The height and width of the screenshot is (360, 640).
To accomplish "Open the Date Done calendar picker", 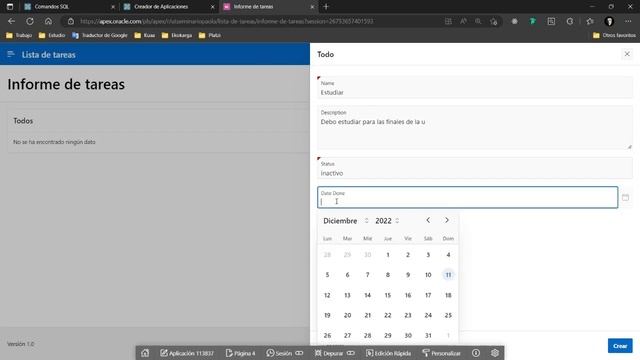I will pos(625,198).
